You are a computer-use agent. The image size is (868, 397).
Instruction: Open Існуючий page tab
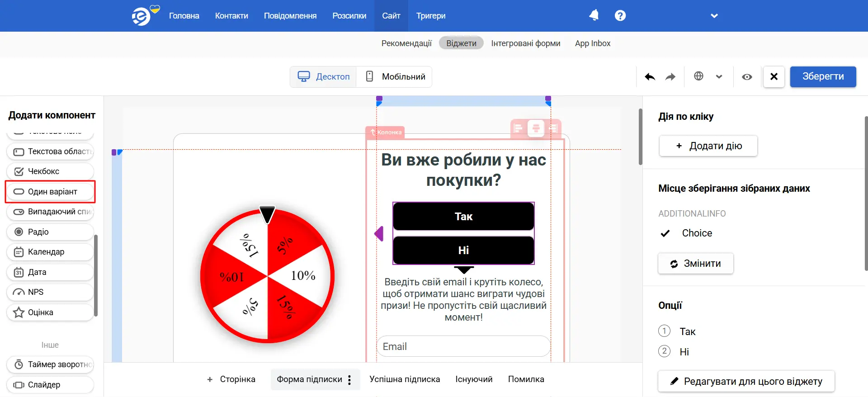tap(474, 379)
